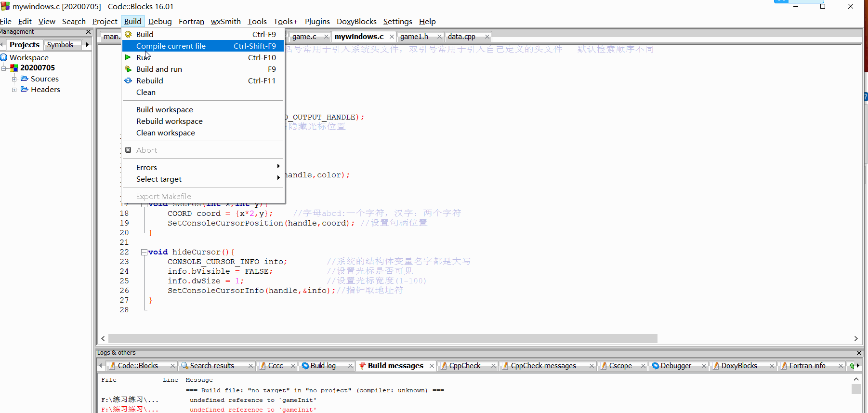Click the Headers folder icon
This screenshot has height=413, width=868.
(25, 89)
